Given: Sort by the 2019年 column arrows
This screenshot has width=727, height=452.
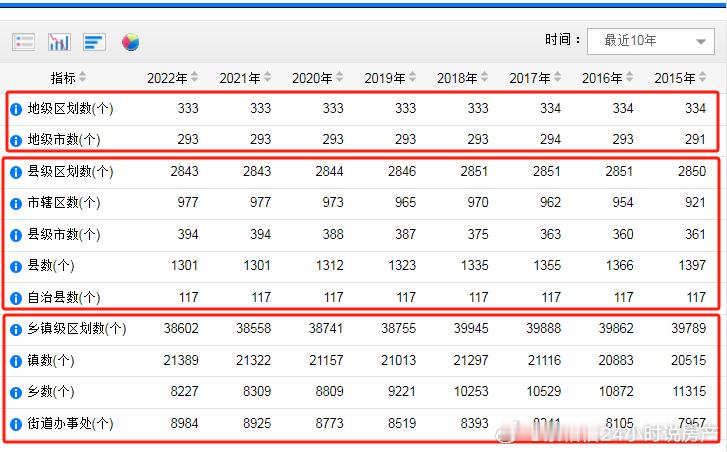Looking at the screenshot, I should [412, 77].
